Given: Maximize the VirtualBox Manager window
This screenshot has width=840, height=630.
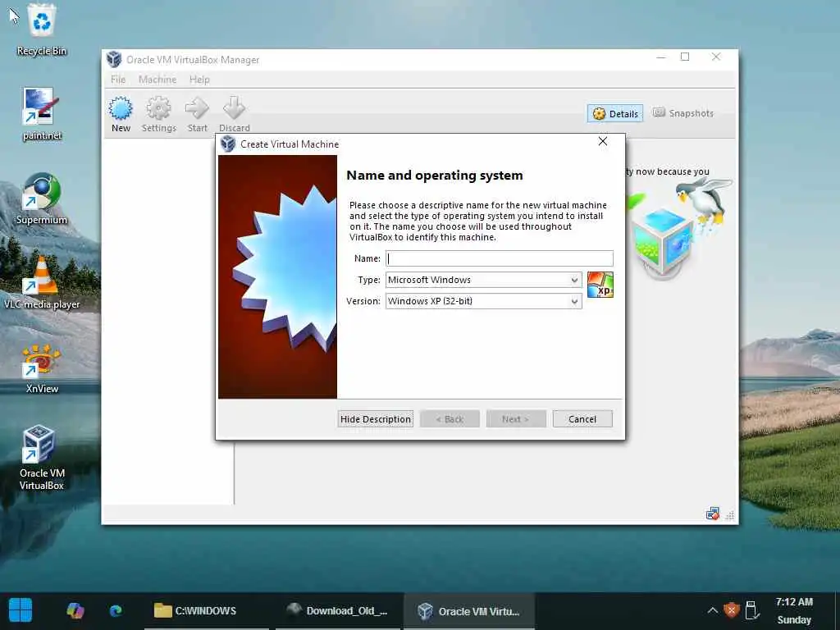Looking at the screenshot, I should 685,57.
